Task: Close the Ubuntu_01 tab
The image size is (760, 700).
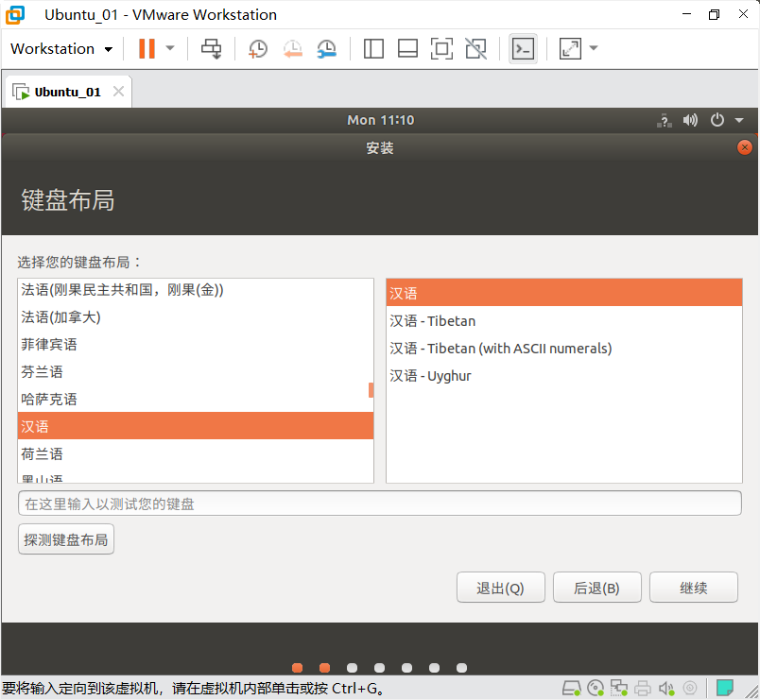Action: (x=119, y=91)
